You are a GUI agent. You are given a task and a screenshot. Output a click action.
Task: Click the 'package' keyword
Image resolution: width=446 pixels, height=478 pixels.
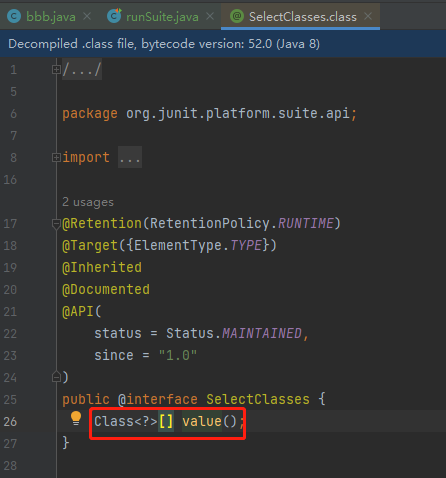(x=90, y=114)
